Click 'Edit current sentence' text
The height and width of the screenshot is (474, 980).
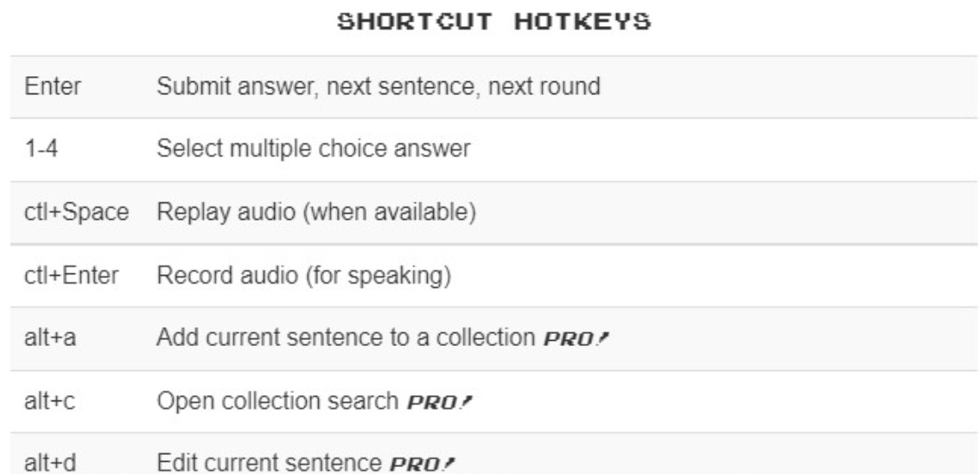pos(269,464)
